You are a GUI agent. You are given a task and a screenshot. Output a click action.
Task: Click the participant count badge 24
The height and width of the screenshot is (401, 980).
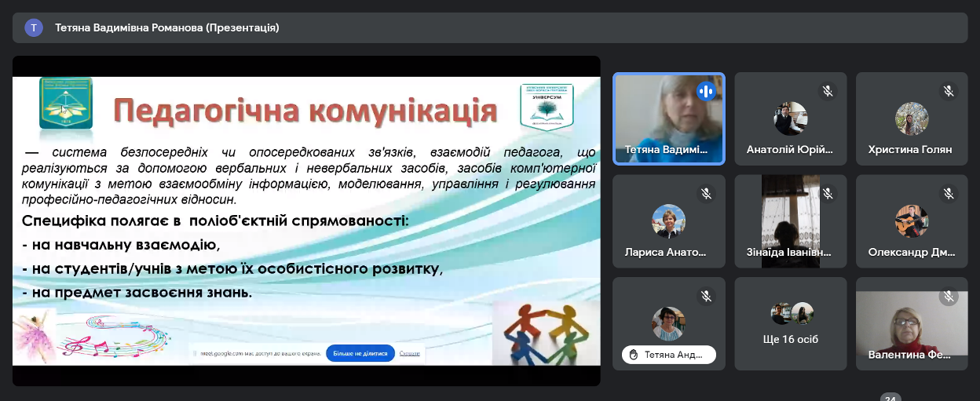890,397
